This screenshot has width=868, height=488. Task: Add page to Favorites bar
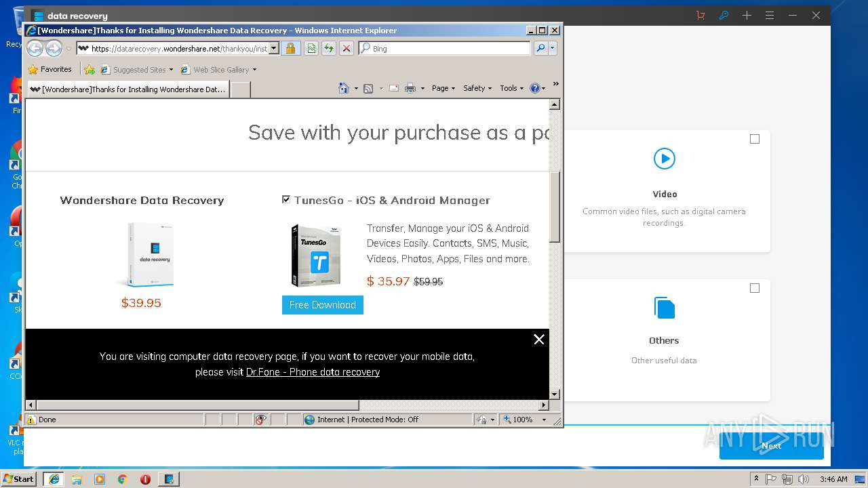(89, 69)
